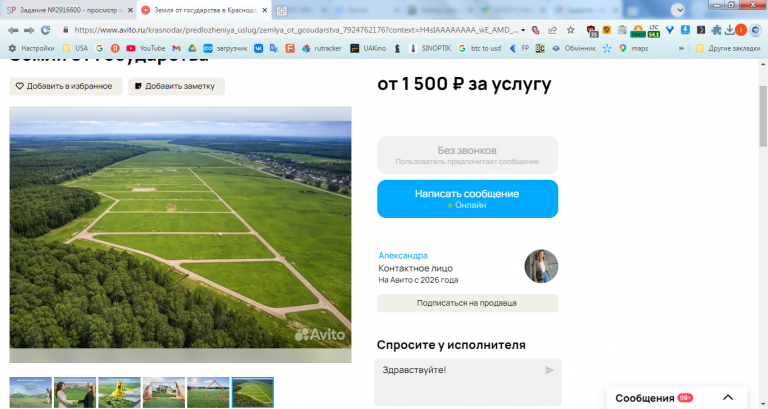Close the Земля от государства tab

(264, 10)
